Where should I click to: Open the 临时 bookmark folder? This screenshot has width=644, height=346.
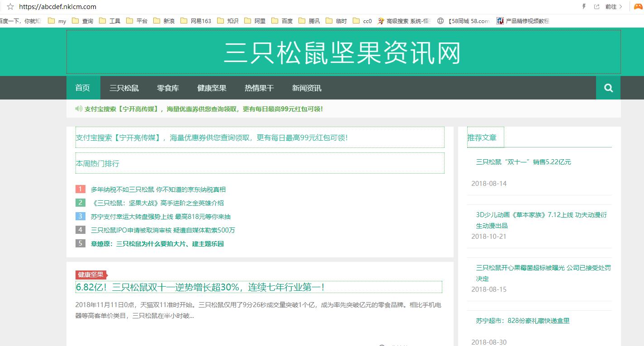point(336,21)
